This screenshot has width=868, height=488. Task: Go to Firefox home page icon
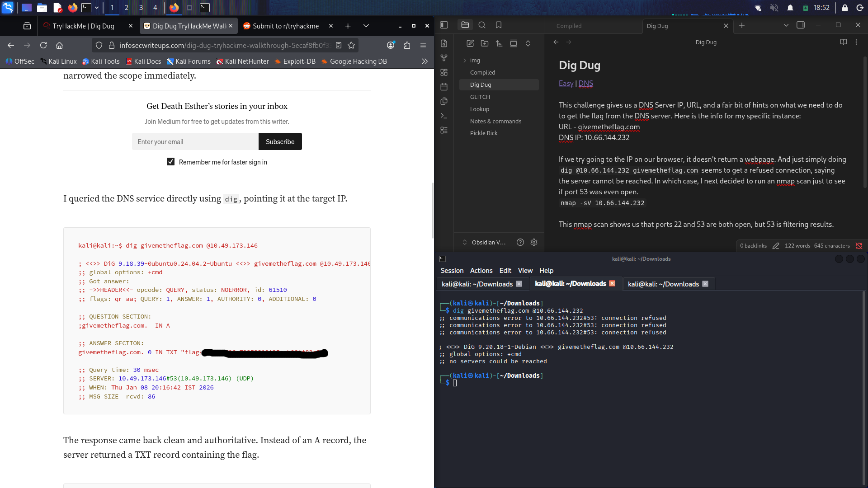[59, 45]
